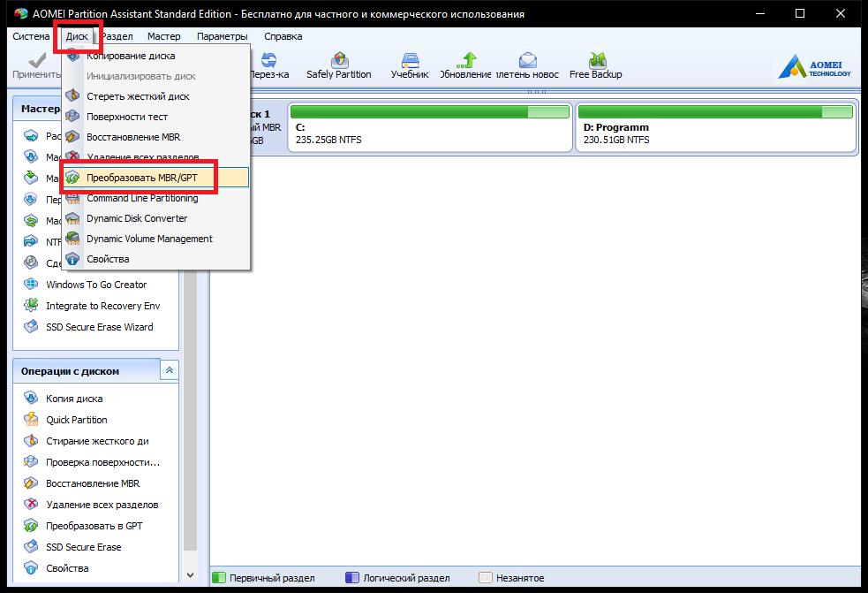Image resolution: width=868 pixels, height=593 pixels.
Task: Click the Операции с диском panel header title
Action: coord(70,371)
